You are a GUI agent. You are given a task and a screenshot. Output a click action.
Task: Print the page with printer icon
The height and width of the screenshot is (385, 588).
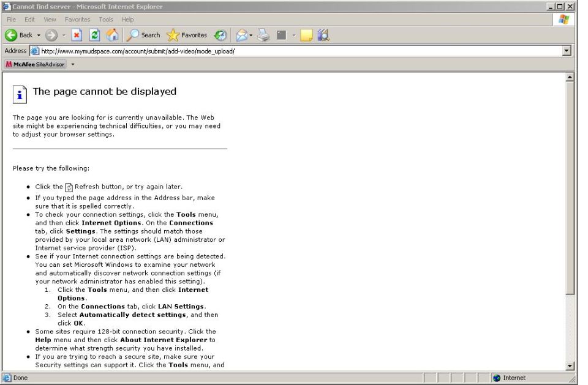[263, 36]
